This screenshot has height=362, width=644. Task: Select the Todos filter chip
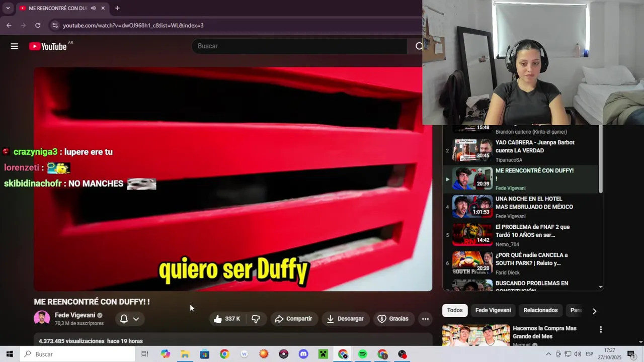455,310
